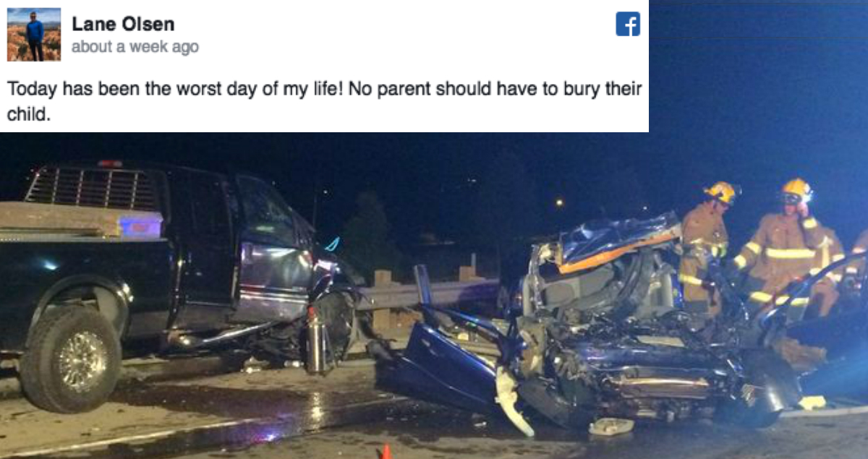The image size is (868, 459).
Task: Open the crash scene photo
Action: click(x=434, y=295)
